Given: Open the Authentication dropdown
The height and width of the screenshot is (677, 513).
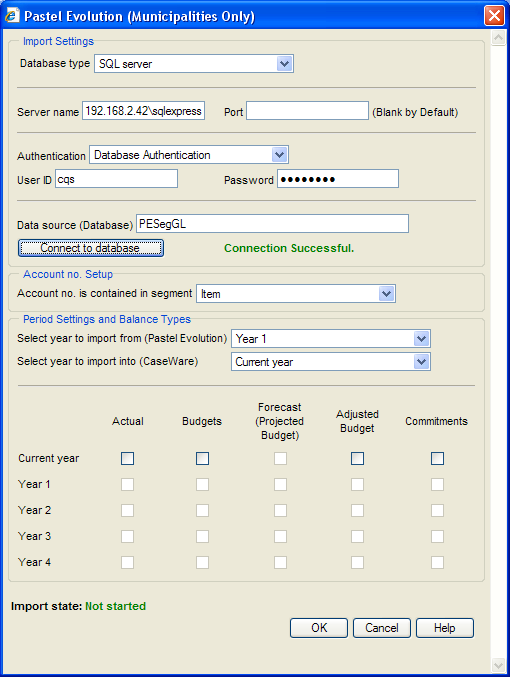Looking at the screenshot, I should pos(189,155).
